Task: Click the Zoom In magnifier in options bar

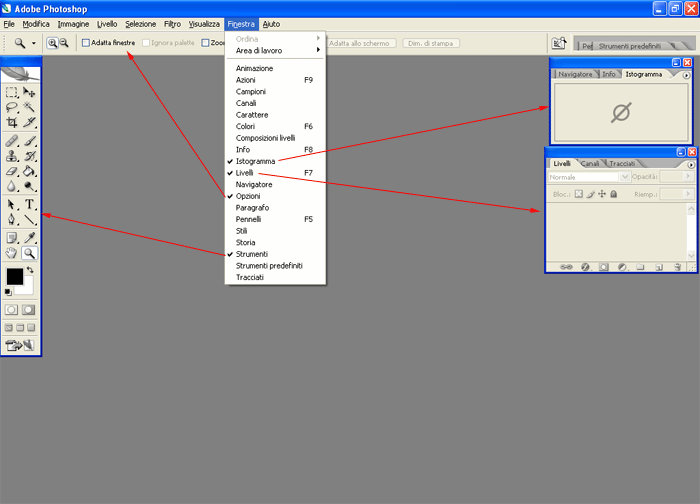Action: [x=52, y=43]
